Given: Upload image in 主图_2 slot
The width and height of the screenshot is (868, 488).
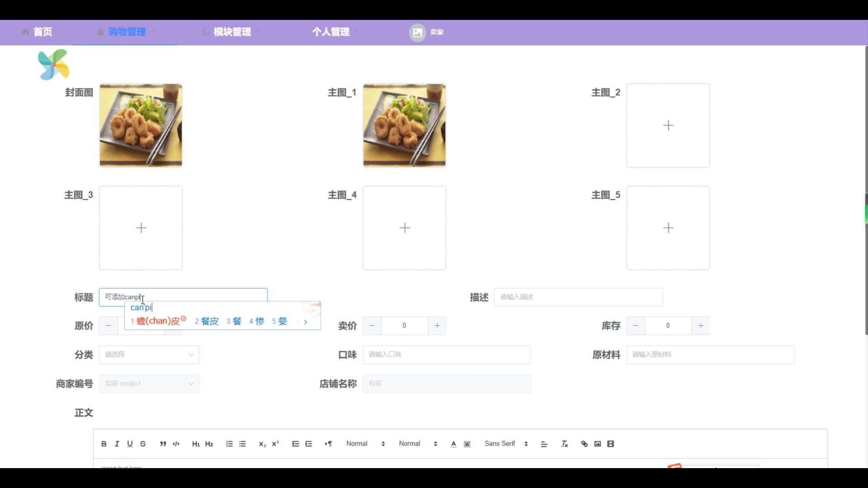Looking at the screenshot, I should click(668, 125).
